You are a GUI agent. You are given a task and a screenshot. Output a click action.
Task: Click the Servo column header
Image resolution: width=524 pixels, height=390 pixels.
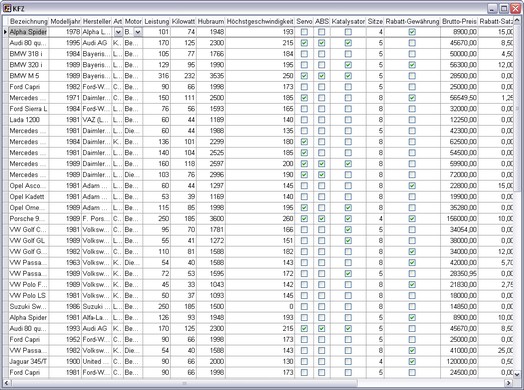[304, 21]
